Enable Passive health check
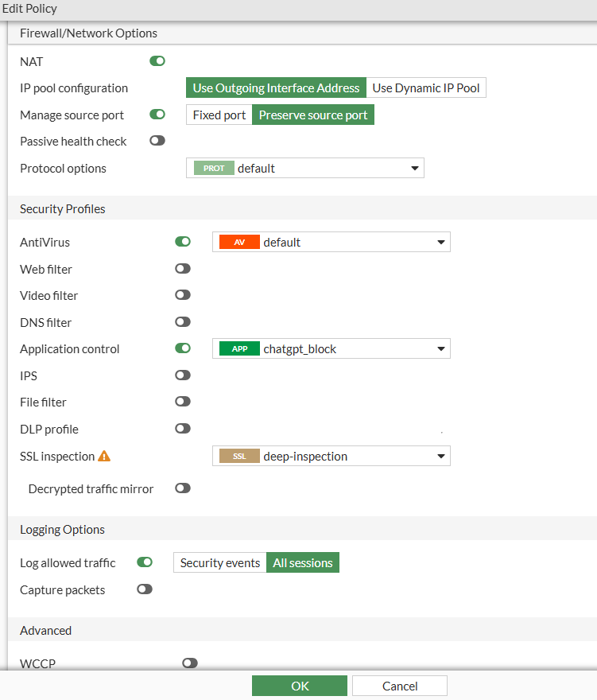597x700 pixels. [157, 142]
